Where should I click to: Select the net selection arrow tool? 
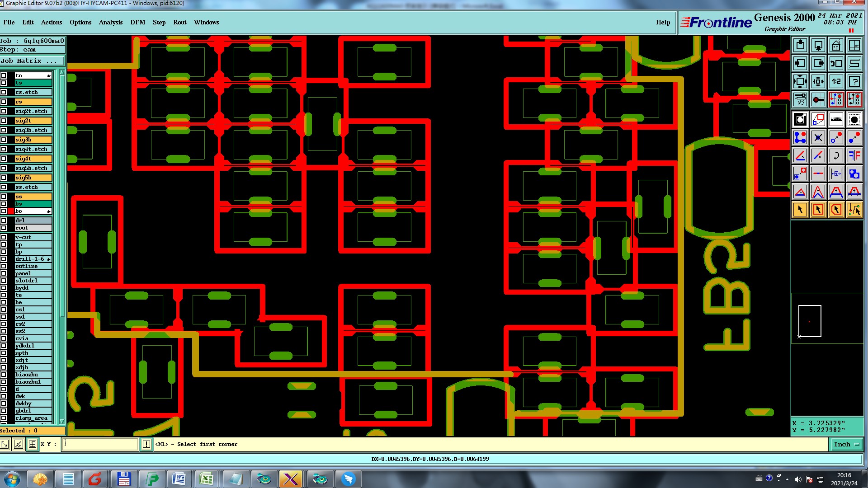[854, 210]
